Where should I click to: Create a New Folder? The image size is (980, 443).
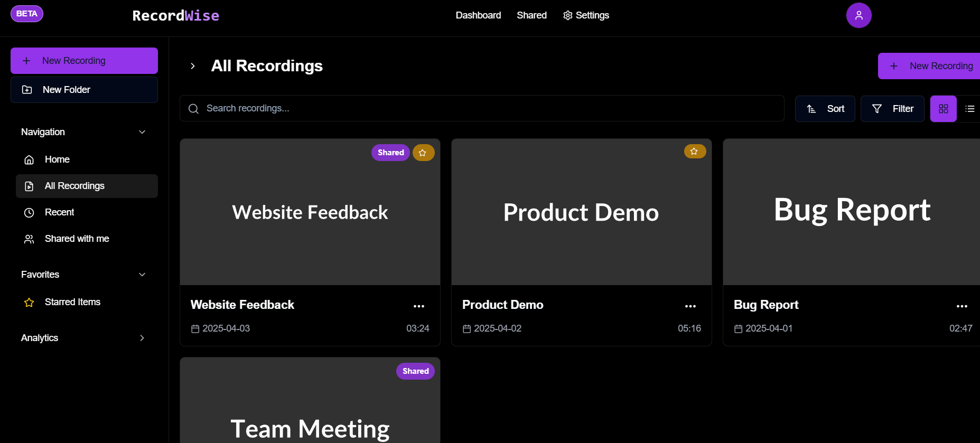84,90
